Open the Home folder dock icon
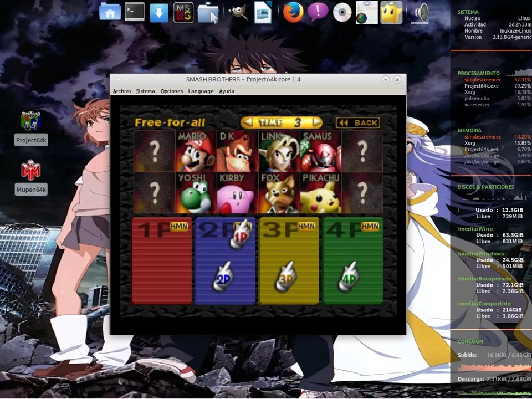 [x=110, y=12]
